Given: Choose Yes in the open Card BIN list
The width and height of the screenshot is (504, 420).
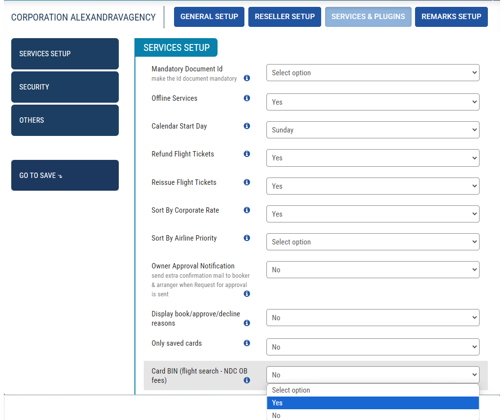Looking at the screenshot, I should [x=373, y=403].
